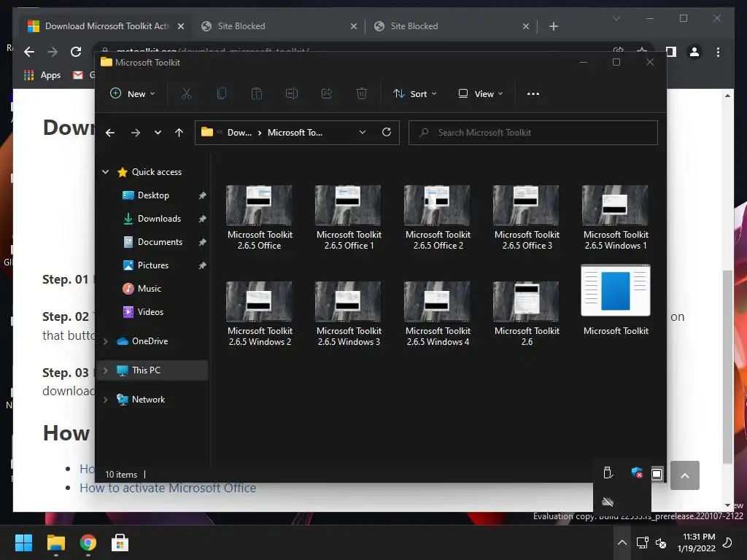Expand the Network tree node

click(105, 400)
